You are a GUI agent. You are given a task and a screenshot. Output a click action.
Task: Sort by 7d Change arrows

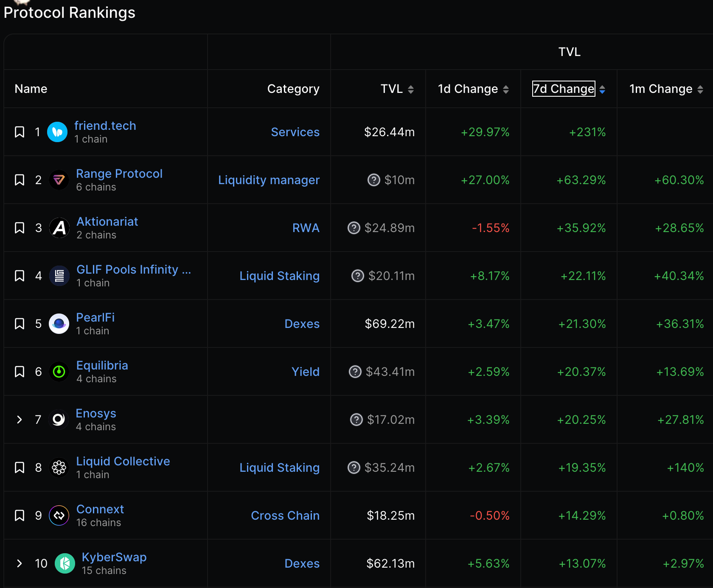(x=602, y=89)
